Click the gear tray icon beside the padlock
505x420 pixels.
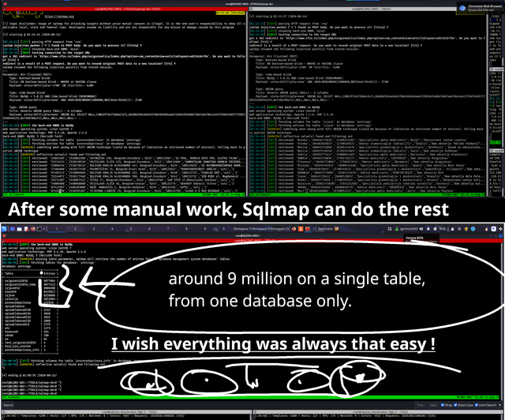459,229
